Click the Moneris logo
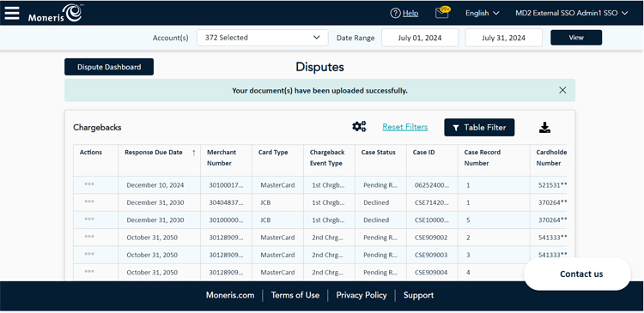This screenshot has height=313, width=644. pyautogui.click(x=55, y=13)
